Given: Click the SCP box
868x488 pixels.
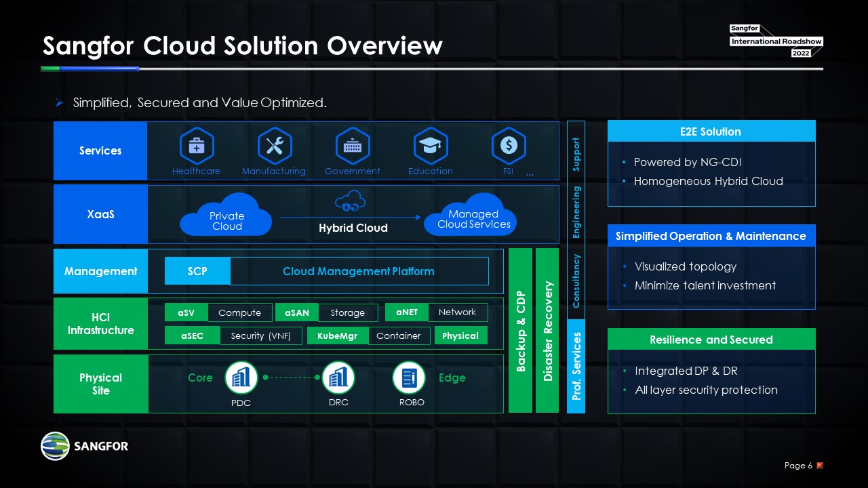Looking at the screenshot, I should tap(197, 271).
